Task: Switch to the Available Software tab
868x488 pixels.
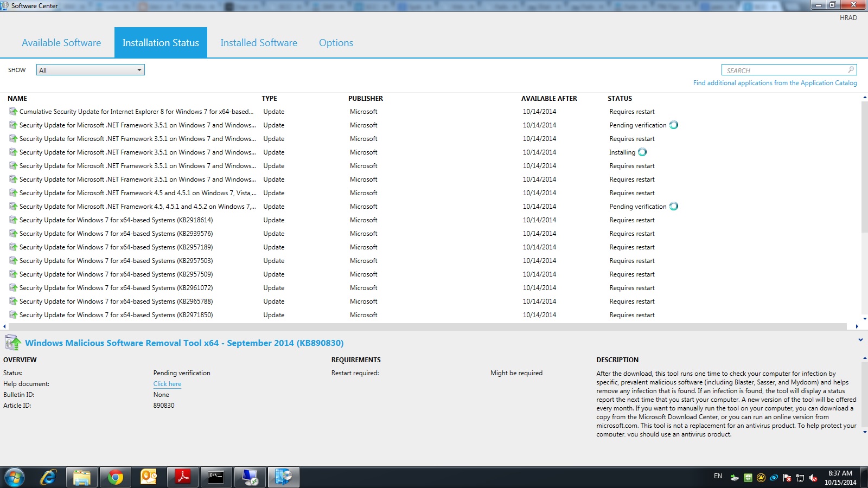Action: (x=61, y=43)
